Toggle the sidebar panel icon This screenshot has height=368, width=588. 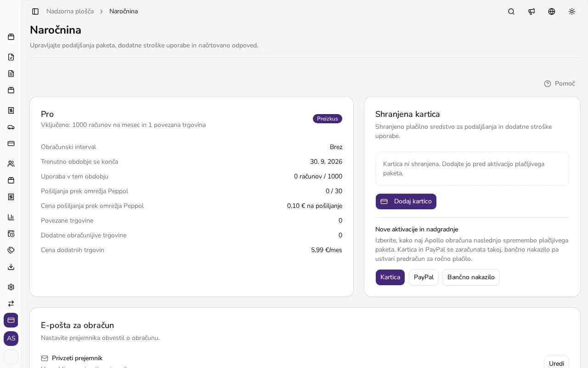(x=35, y=11)
